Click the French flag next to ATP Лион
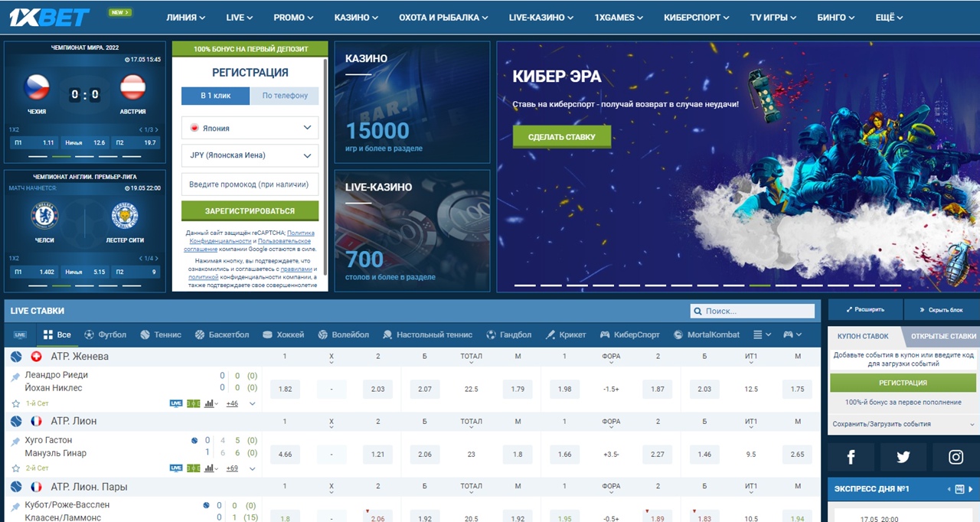Screen dimensions: 980x522 coord(36,422)
